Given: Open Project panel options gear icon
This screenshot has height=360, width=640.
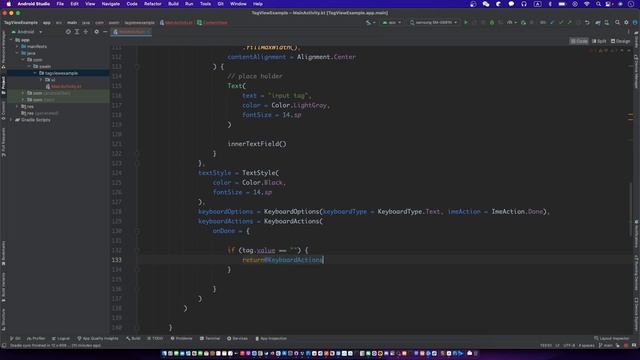Looking at the screenshot, I should pos(96,32).
